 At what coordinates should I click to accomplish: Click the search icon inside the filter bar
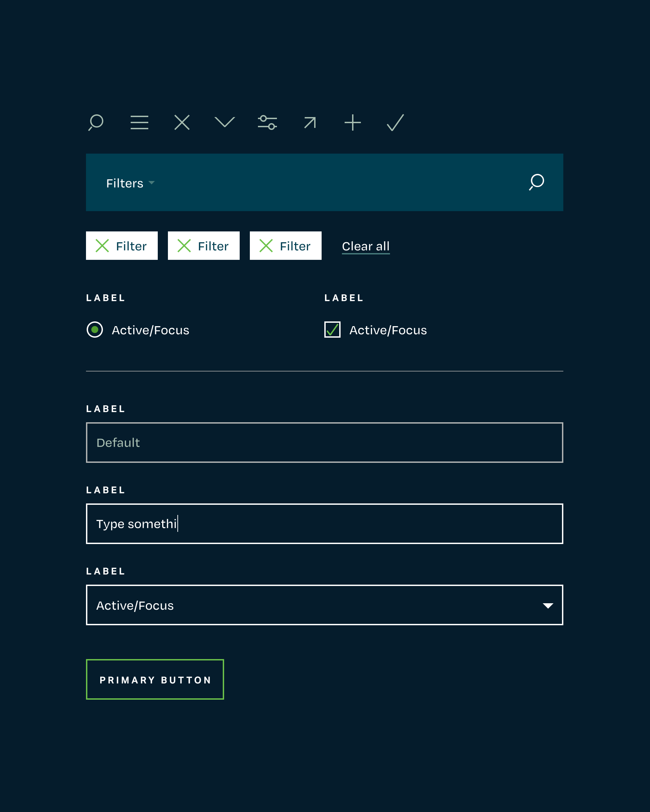pyautogui.click(x=537, y=182)
